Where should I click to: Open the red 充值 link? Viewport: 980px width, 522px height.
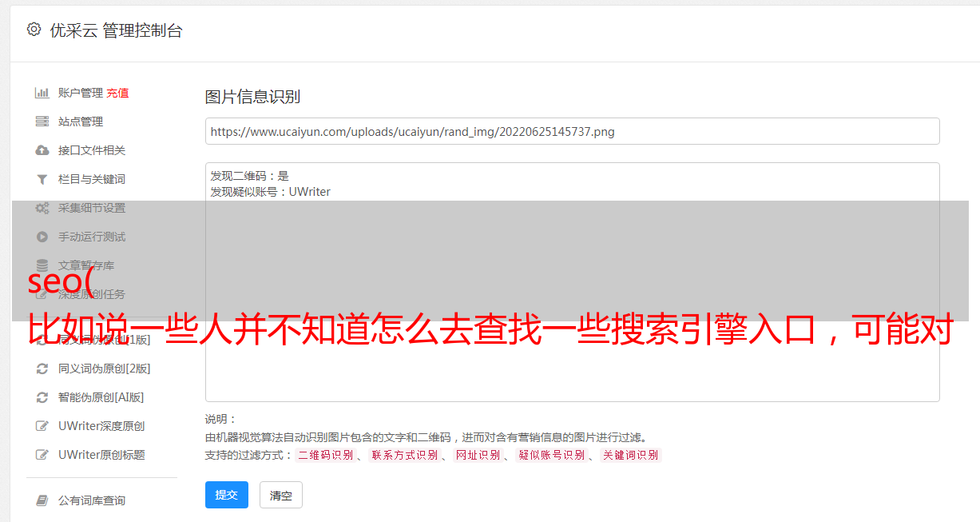tap(117, 93)
